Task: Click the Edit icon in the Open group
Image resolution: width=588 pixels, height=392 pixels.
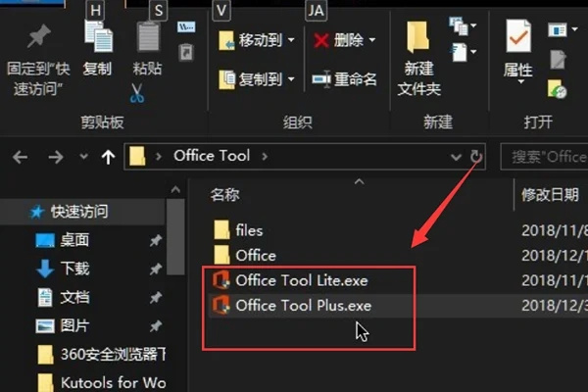Action: tap(558, 60)
